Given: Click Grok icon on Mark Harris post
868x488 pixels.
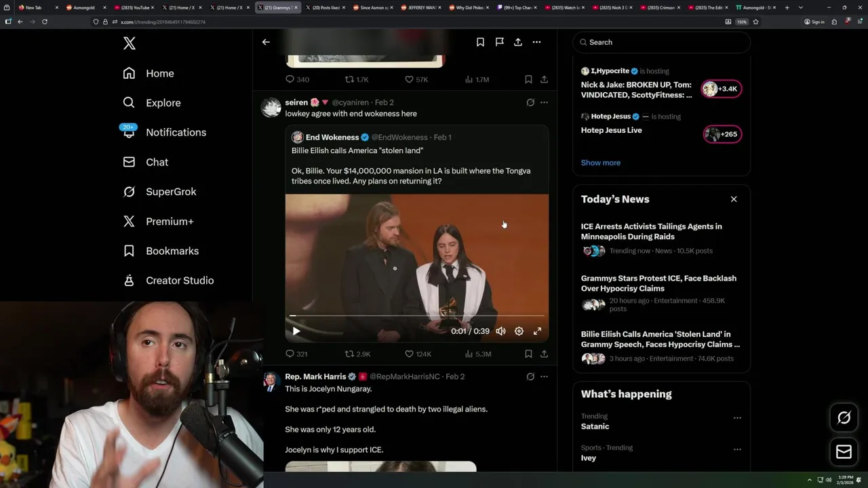Looking at the screenshot, I should (530, 376).
